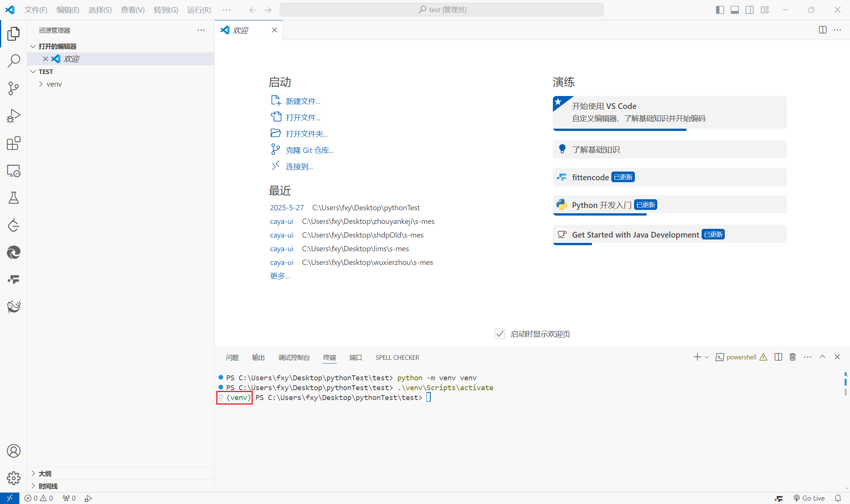Viewport: 850px width, 504px height.
Task: Open recent pythonTest folder link 2025-5-27
Action: [286, 208]
